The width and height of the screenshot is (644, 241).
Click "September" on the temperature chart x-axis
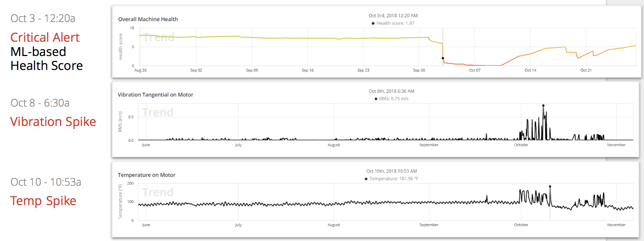click(x=429, y=225)
